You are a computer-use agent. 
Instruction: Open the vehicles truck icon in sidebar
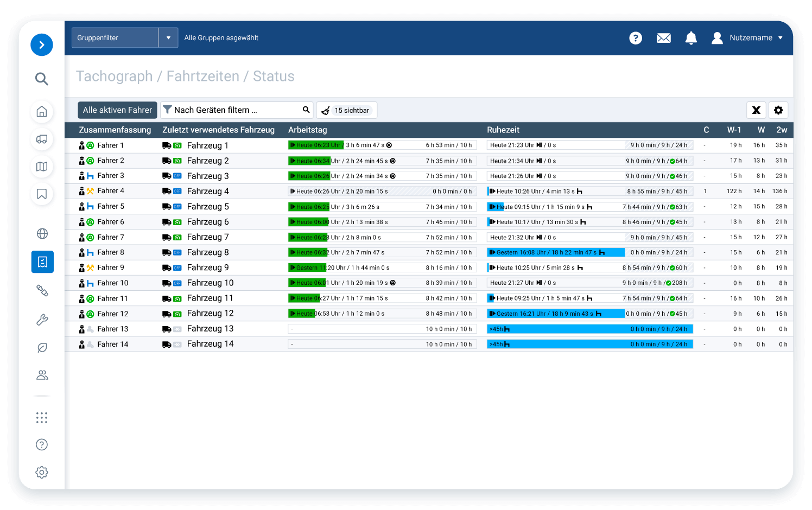click(42, 139)
